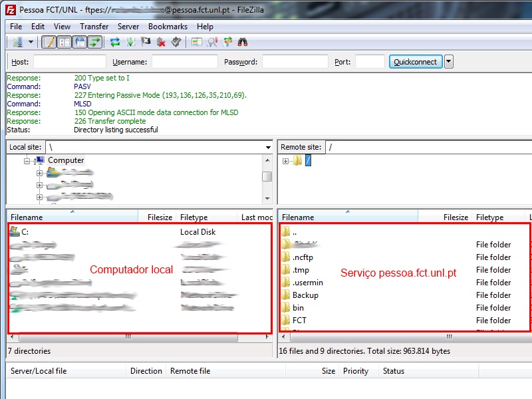Focus the Password input field

(x=295, y=62)
